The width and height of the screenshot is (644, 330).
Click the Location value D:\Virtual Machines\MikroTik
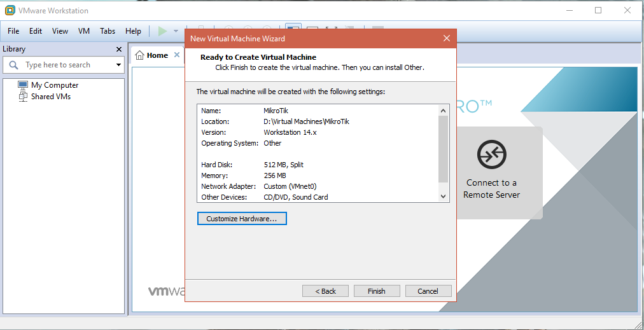(x=306, y=121)
